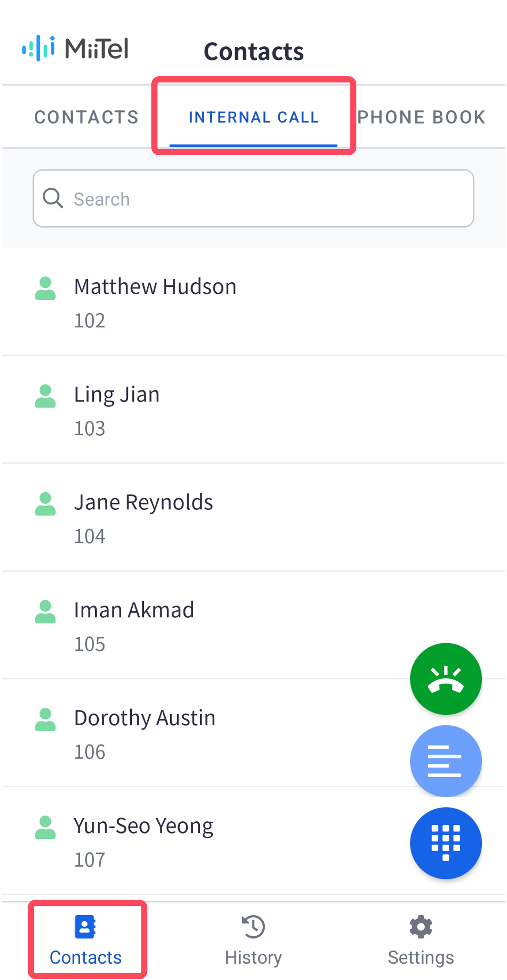Call Jane Reynolds at extension 104
The height and width of the screenshot is (980, 507).
(253, 517)
